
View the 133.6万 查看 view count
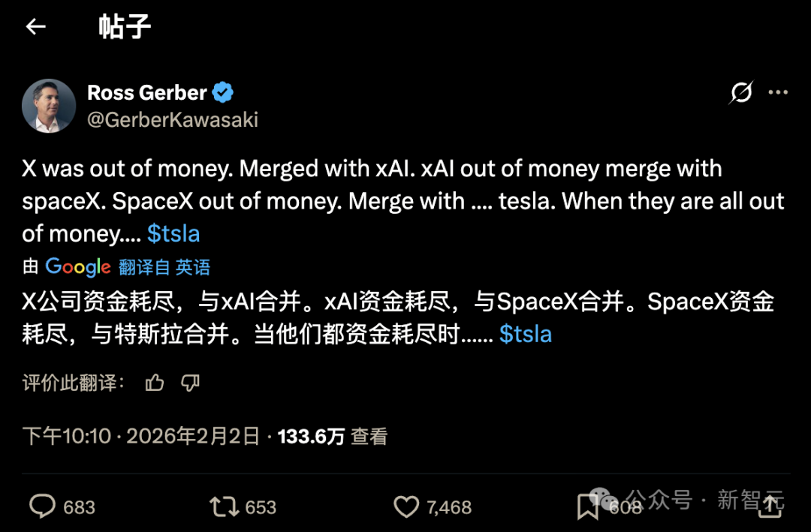pos(333,436)
